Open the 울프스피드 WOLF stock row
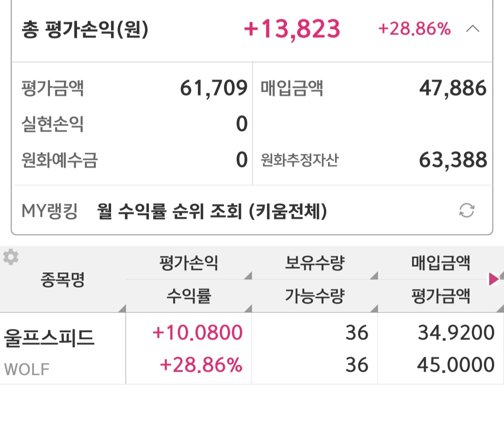This screenshot has height=431, width=504. (49, 348)
